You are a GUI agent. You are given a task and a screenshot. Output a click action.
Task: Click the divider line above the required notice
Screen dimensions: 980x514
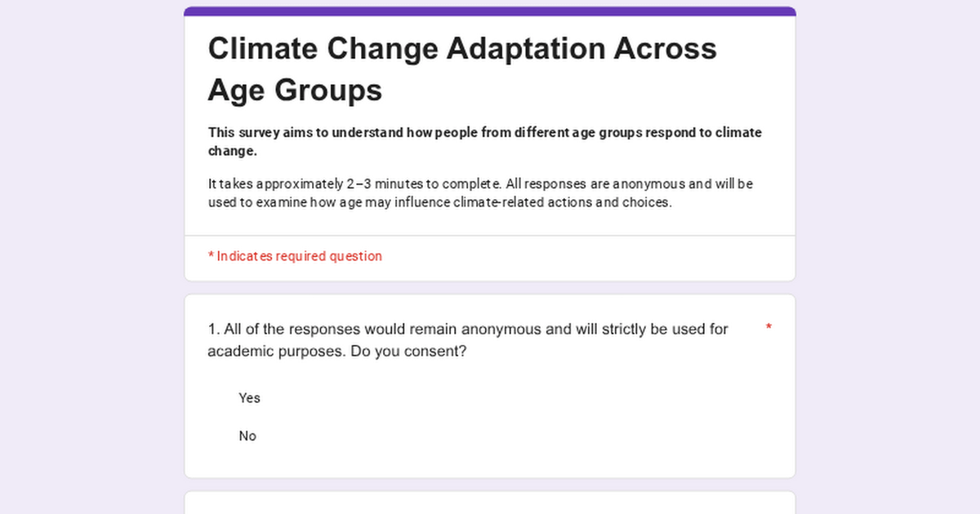pos(490,236)
